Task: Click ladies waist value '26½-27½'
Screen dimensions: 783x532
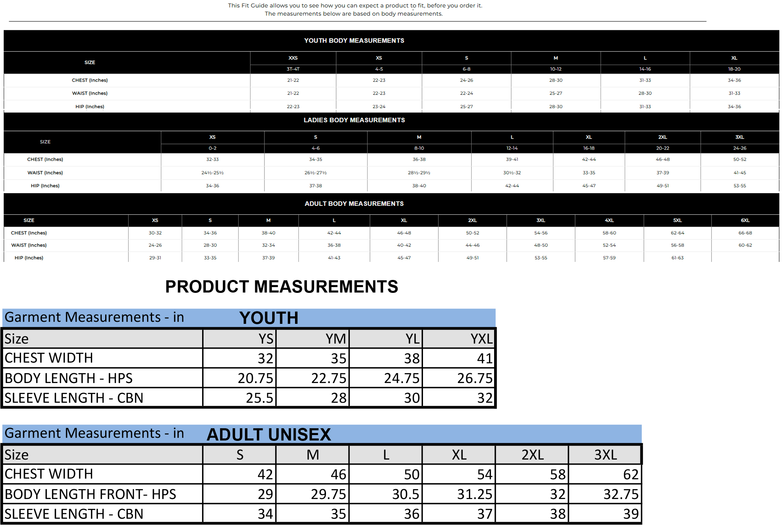Action: tap(315, 173)
